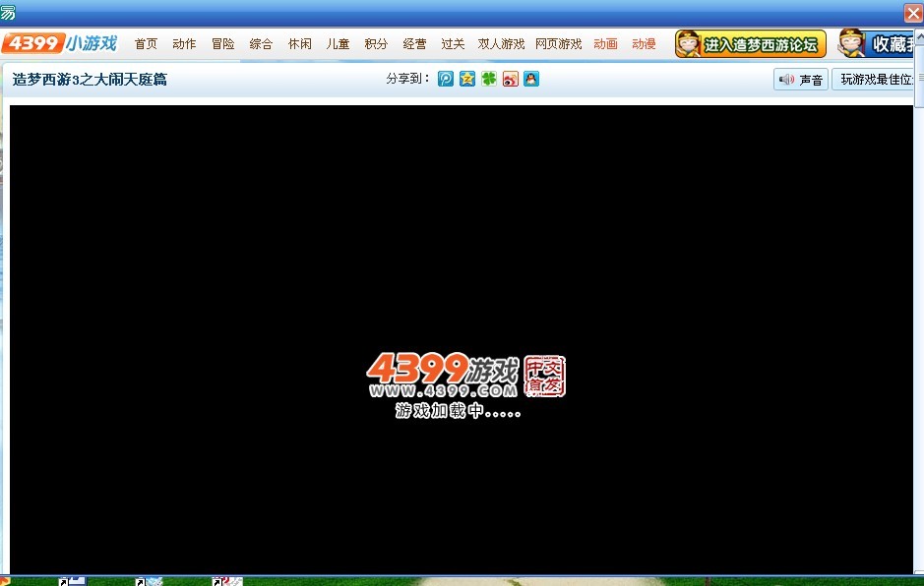Click the game title 造梦西游3之大闹天庭篇
The width and height of the screenshot is (924, 586).
coord(90,79)
